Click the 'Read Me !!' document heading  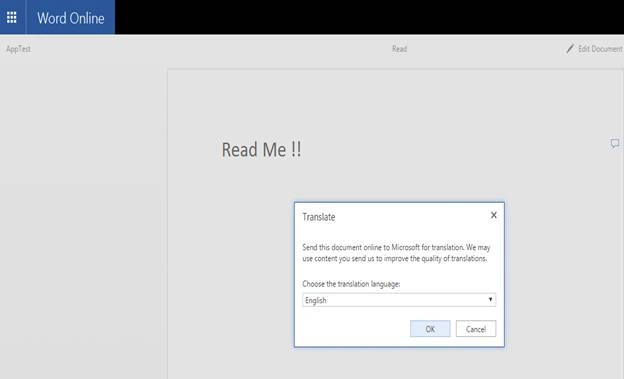pos(261,150)
